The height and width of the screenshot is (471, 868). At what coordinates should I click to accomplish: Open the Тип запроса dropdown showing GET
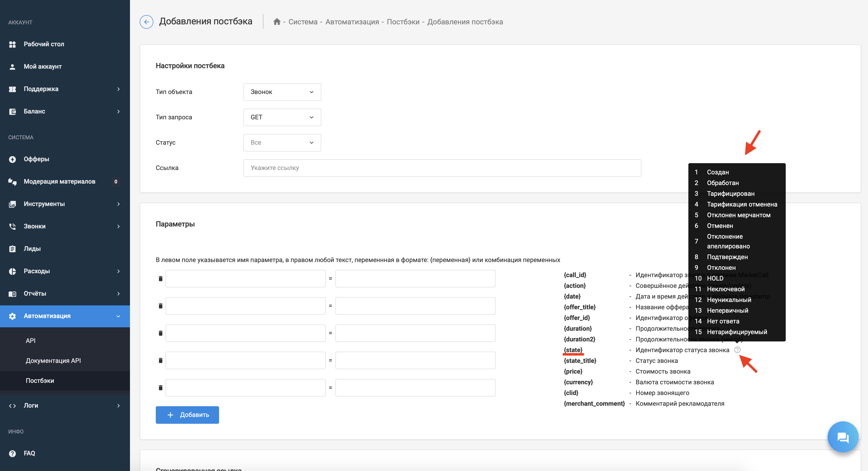click(282, 117)
